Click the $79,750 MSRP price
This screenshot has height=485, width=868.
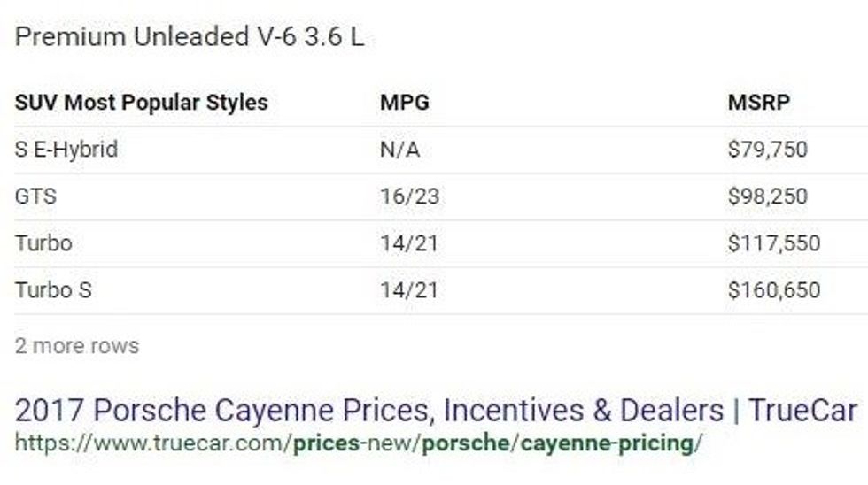coord(767,150)
